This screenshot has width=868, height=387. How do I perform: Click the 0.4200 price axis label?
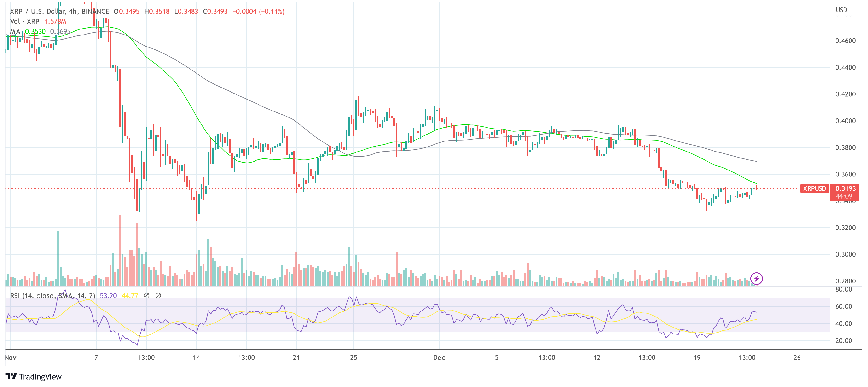click(845, 94)
